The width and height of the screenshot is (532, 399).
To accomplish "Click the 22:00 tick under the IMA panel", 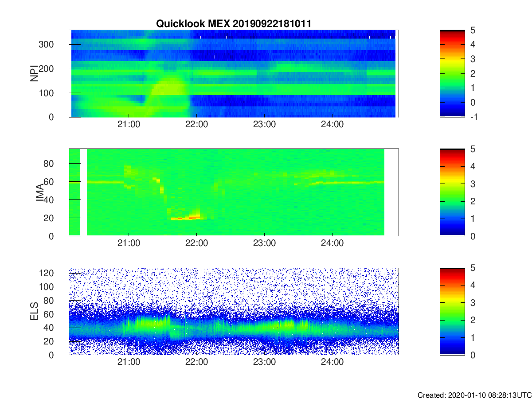I will click(196, 243).
